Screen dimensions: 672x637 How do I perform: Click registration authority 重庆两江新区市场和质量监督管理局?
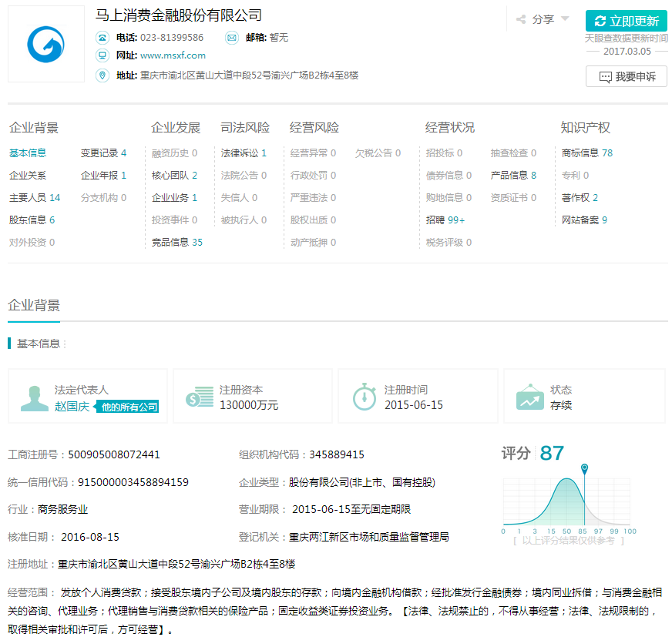pos(369,537)
